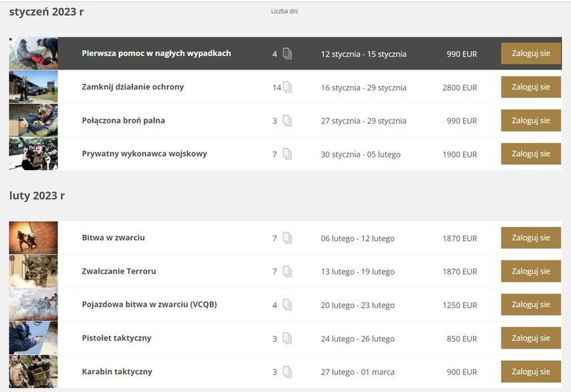The image size is (571, 392).
Task: Click days icon beside Zwalczanie Terroru
Action: point(287,272)
